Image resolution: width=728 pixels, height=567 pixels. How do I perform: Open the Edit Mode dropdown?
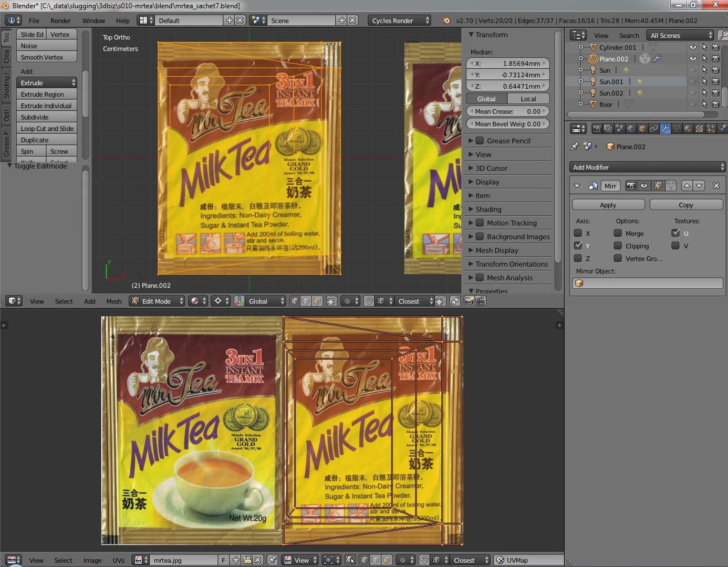point(157,301)
